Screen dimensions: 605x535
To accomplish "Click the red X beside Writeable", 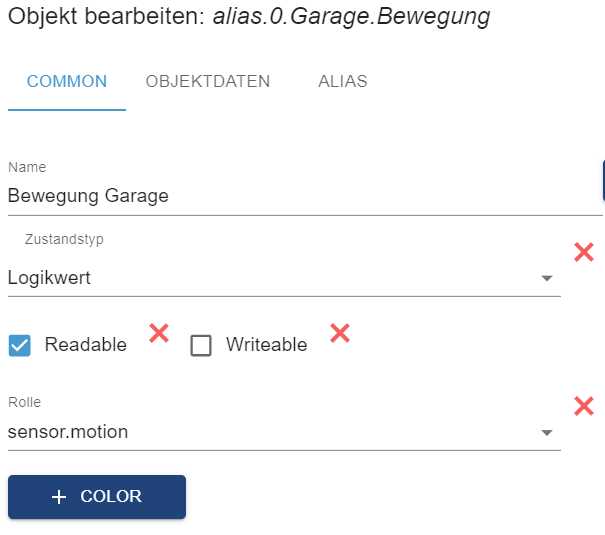I will (x=340, y=333).
